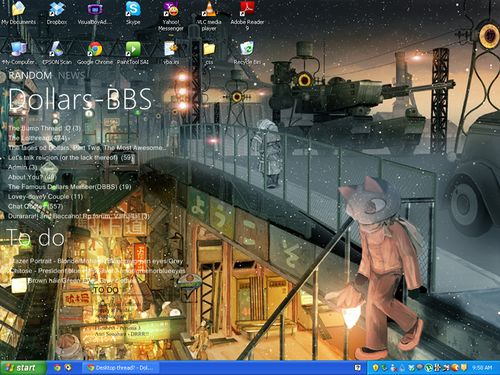500x375 pixels.
Task: Select the PaintTool SAI shortcut
Action: pyautogui.click(x=133, y=53)
